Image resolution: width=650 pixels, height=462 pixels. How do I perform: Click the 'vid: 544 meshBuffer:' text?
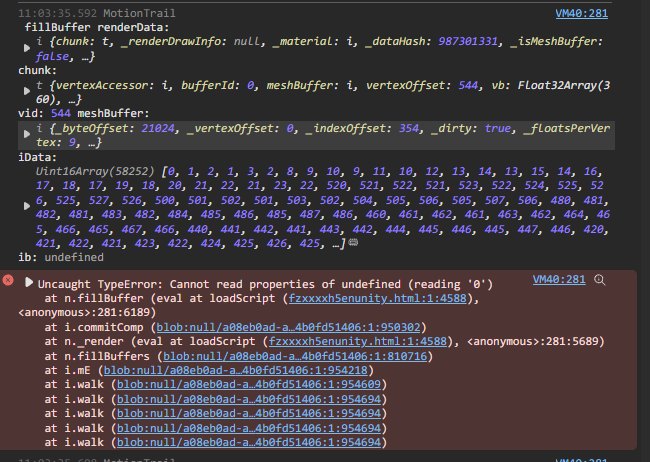pyautogui.click(x=84, y=113)
